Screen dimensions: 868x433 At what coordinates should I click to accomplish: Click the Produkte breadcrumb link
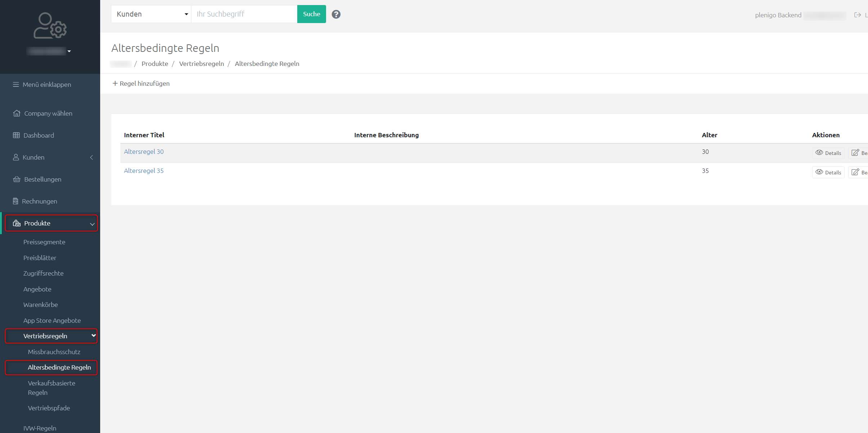coord(155,64)
